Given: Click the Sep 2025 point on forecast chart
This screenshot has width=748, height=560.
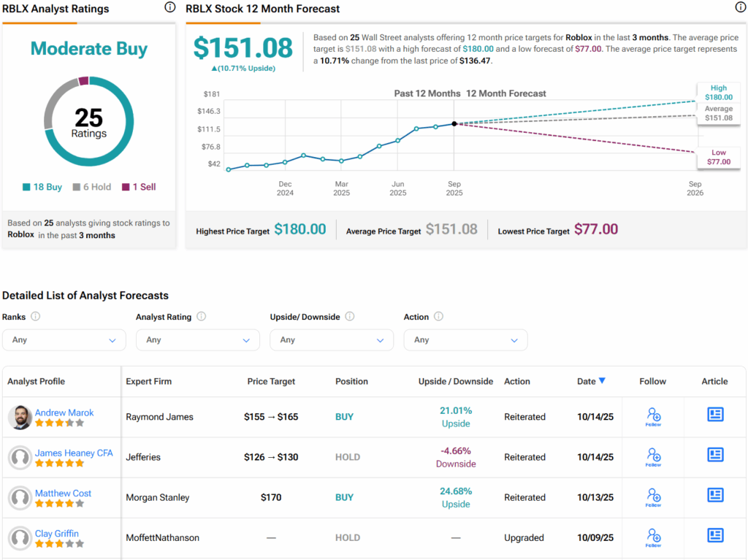Looking at the screenshot, I should [454, 124].
